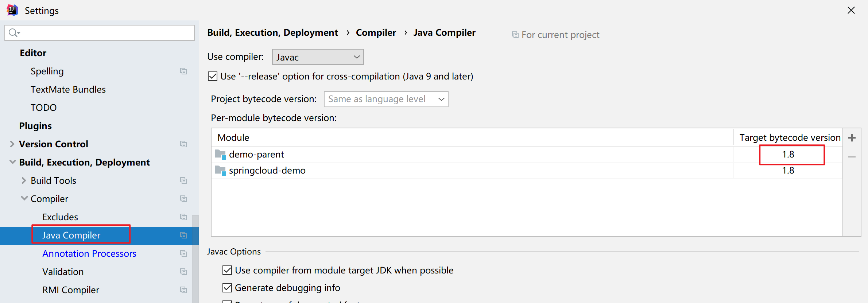This screenshot has width=868, height=303.
Task: Uncheck Use compiler from module target JDK
Action: [227, 270]
